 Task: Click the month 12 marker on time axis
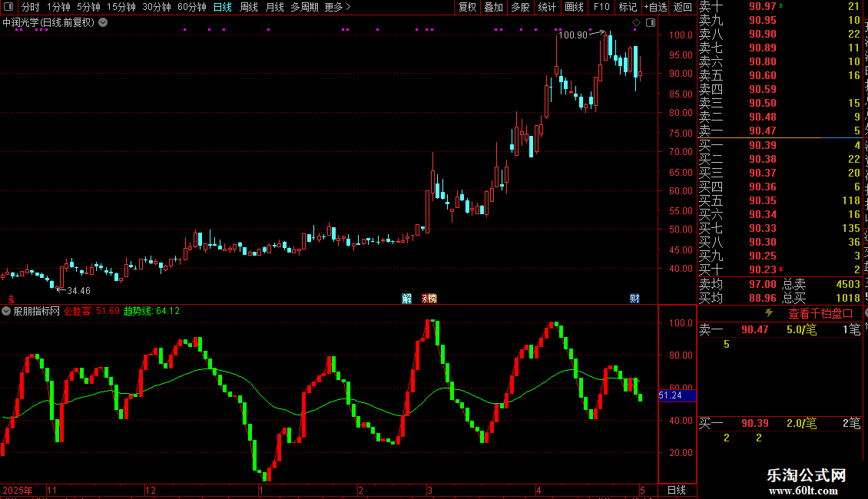coord(150,490)
